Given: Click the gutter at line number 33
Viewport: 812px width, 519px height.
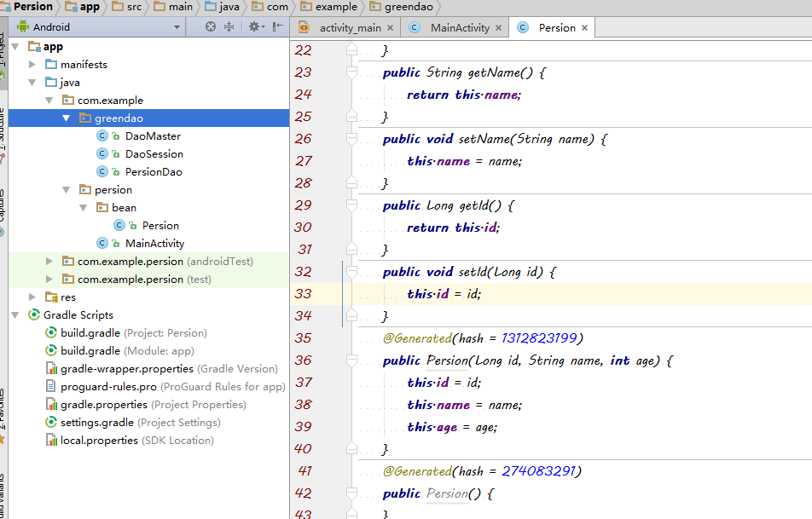Looking at the screenshot, I should (303, 294).
